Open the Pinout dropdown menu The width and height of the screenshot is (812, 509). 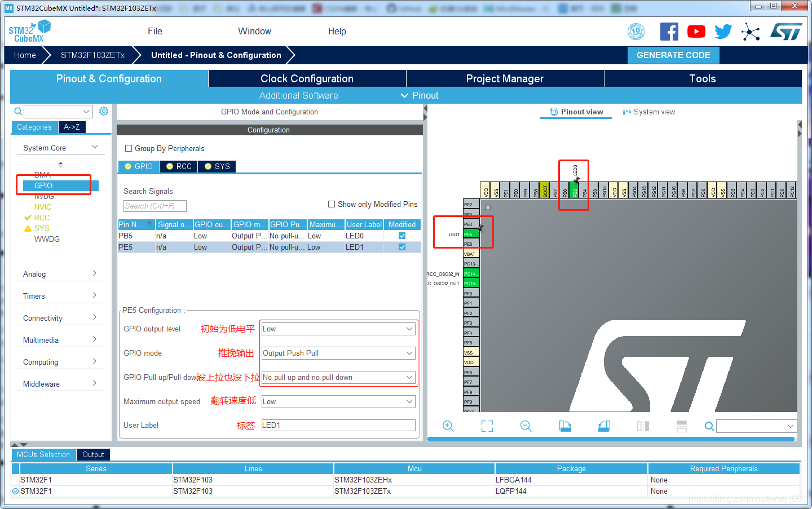(420, 95)
